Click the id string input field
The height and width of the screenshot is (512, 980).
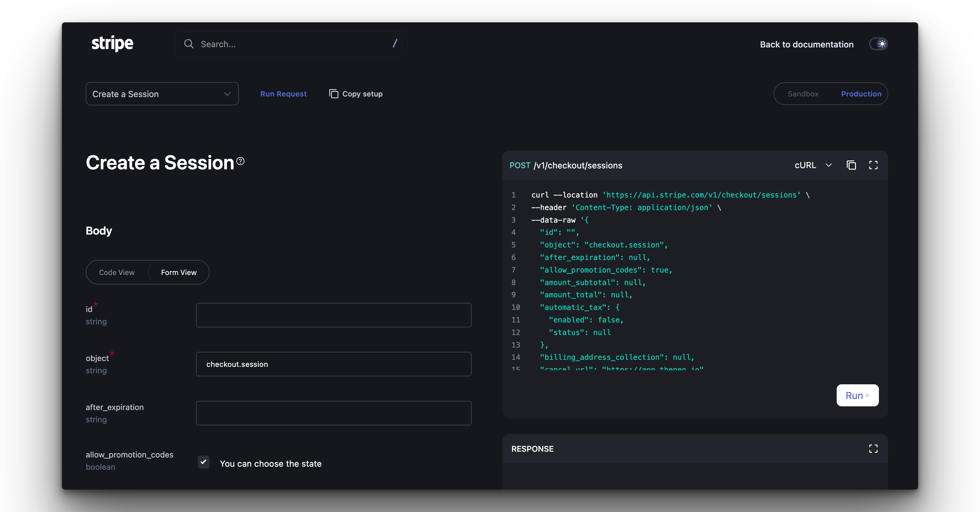tap(333, 315)
